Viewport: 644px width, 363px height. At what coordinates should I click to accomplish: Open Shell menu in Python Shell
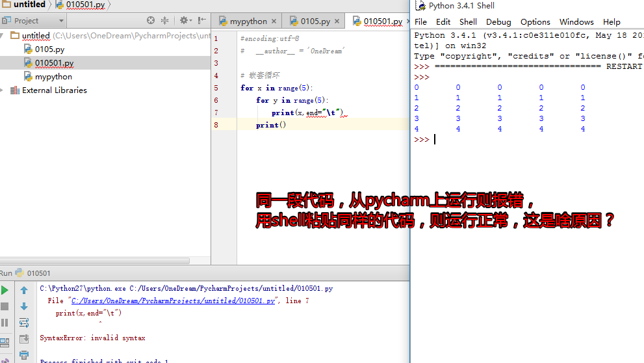pyautogui.click(x=468, y=22)
